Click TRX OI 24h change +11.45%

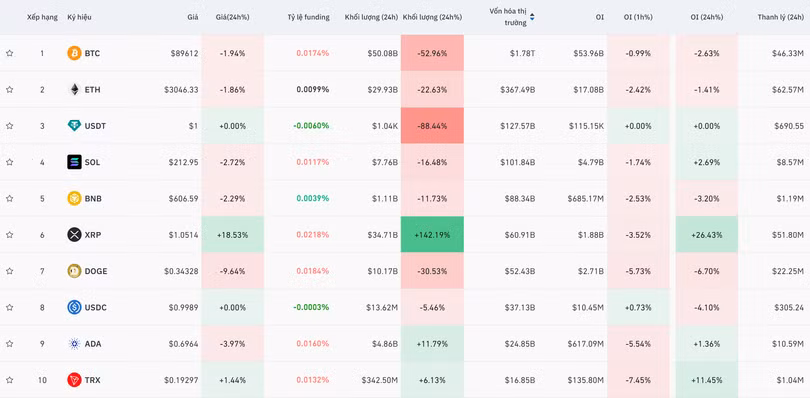pyautogui.click(x=707, y=380)
